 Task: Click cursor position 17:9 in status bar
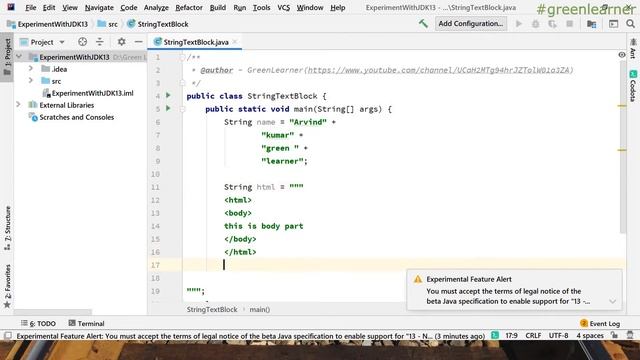511,336
